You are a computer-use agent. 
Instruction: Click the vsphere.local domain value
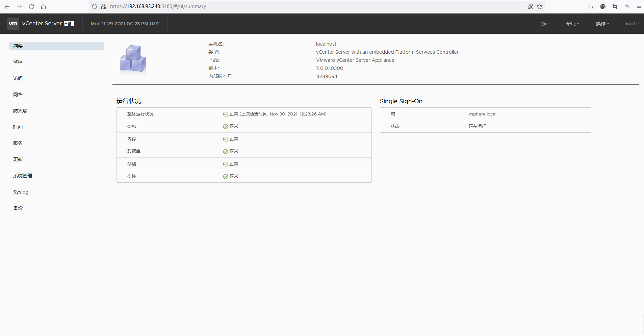(x=482, y=114)
